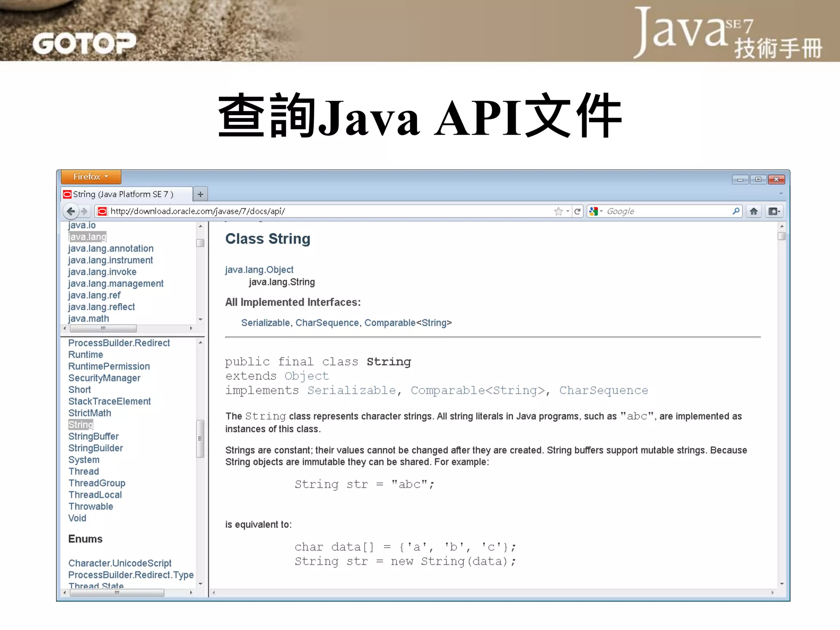Open Comparable in All Implemented Interfaces
The width and height of the screenshot is (840, 630).
[390, 323]
